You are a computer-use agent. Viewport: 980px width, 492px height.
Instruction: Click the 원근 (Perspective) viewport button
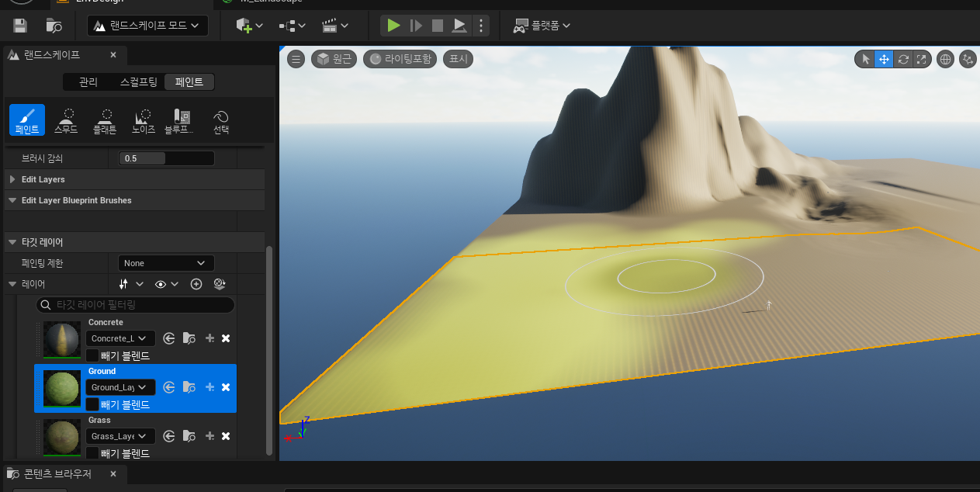(334, 59)
